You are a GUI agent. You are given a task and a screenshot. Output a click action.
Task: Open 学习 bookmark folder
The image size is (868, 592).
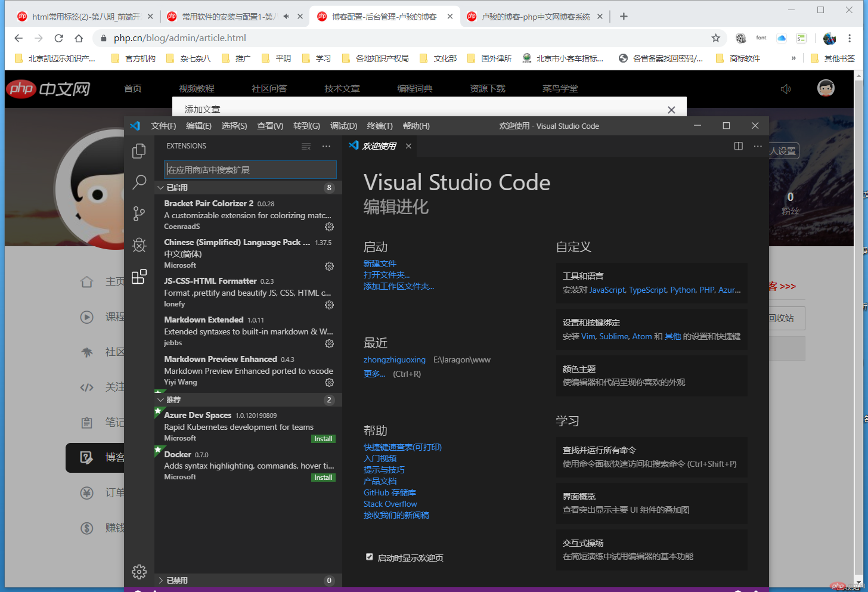317,58
